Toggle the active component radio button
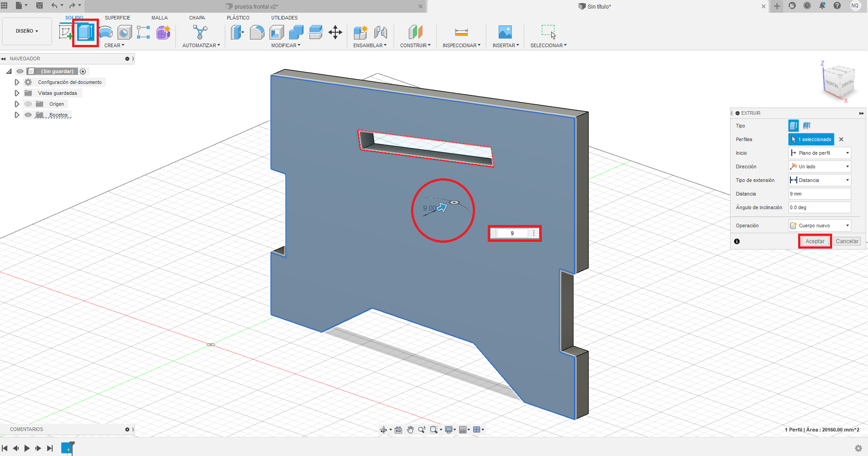The image size is (868, 456). click(x=83, y=71)
